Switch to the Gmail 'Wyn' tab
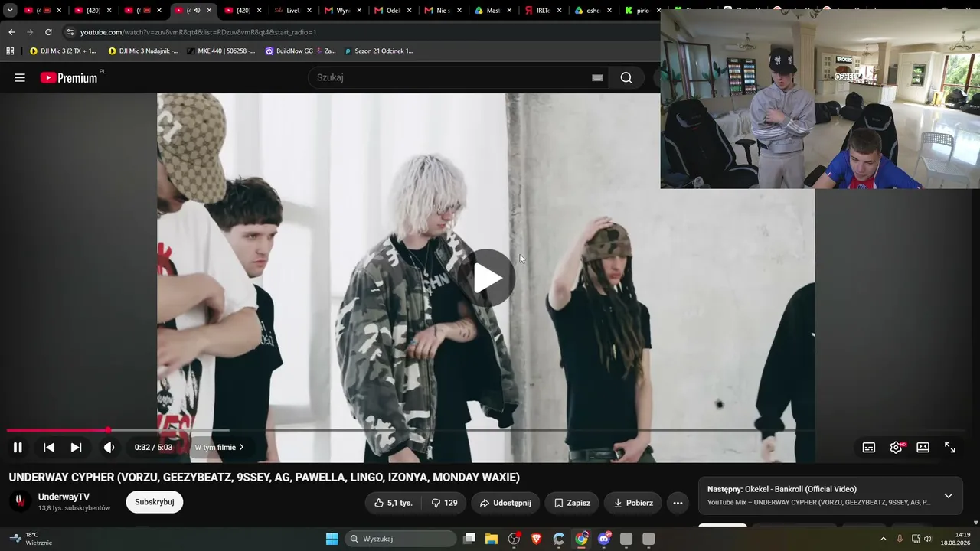 [342, 11]
